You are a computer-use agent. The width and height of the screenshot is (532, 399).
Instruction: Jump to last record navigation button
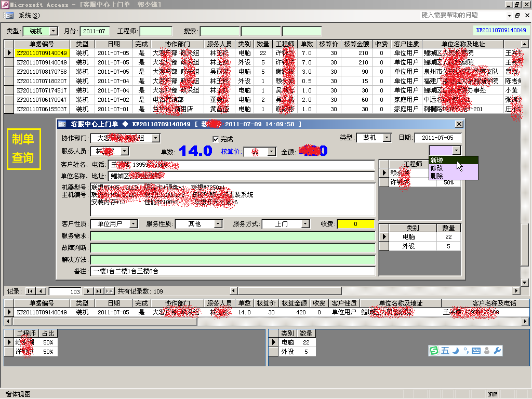[x=99, y=291]
